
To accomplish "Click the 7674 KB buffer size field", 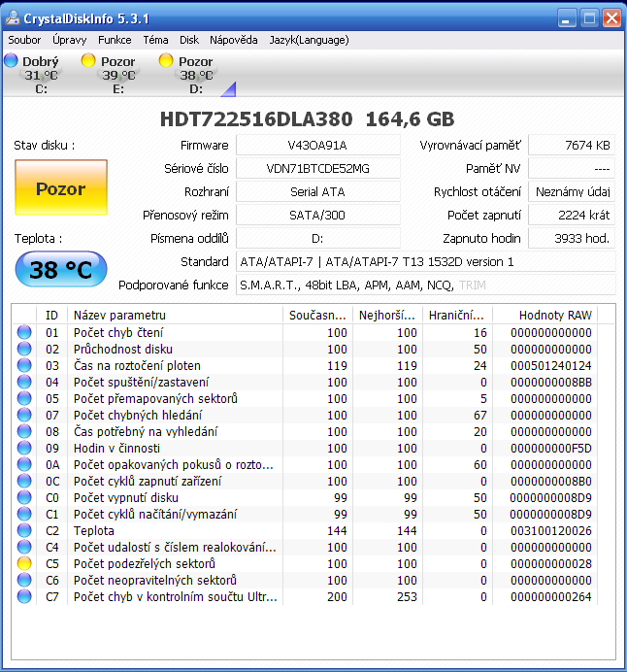I will (x=572, y=146).
